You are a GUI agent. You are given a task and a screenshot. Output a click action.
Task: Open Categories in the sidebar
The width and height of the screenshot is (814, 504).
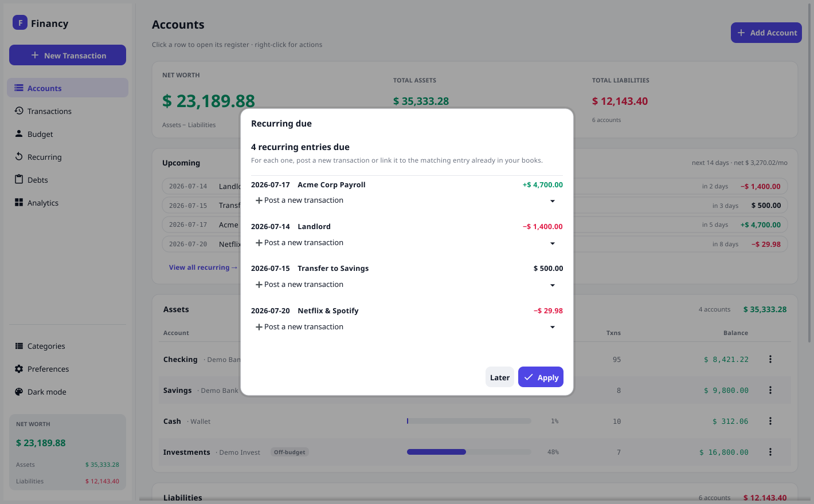click(x=68, y=346)
